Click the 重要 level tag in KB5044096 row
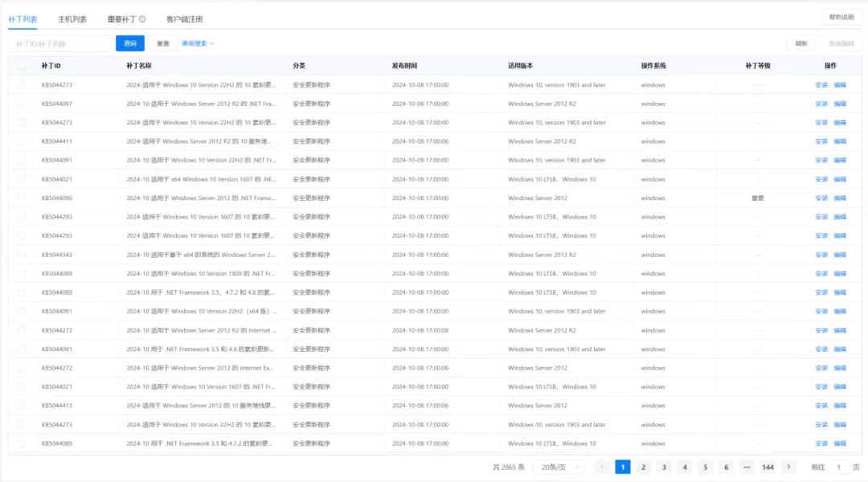This screenshot has height=482, width=868. click(758, 198)
